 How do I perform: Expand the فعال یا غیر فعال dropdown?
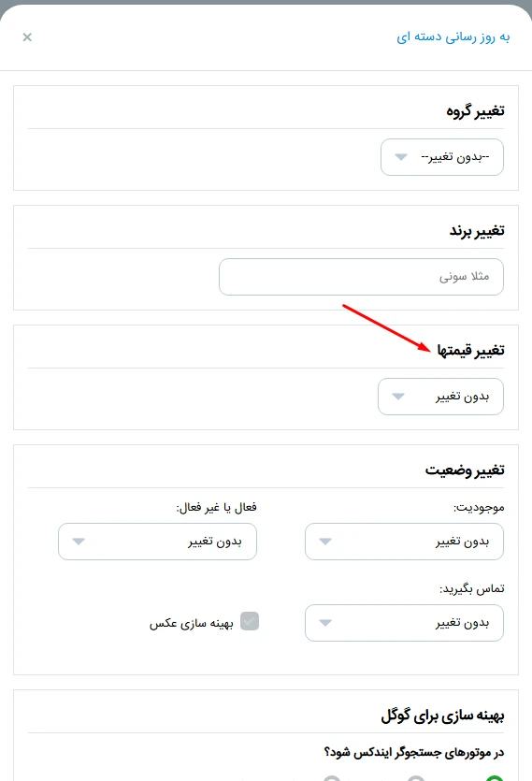click(157, 542)
